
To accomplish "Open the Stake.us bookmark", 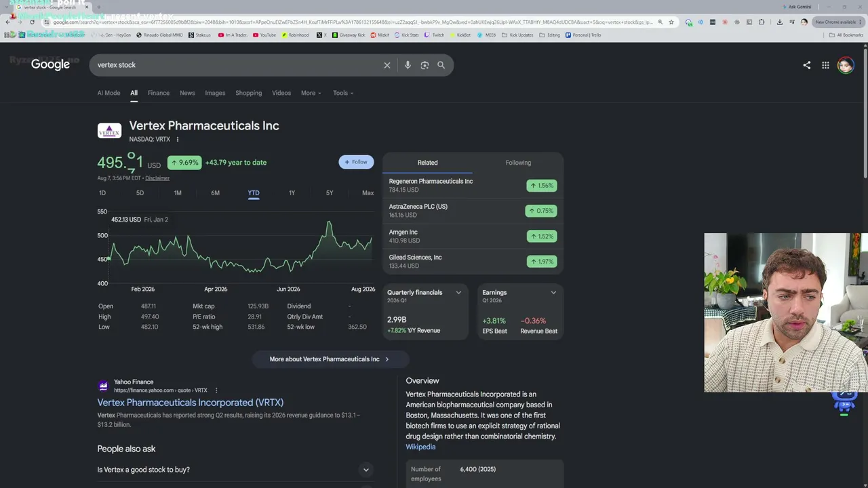I will point(199,35).
